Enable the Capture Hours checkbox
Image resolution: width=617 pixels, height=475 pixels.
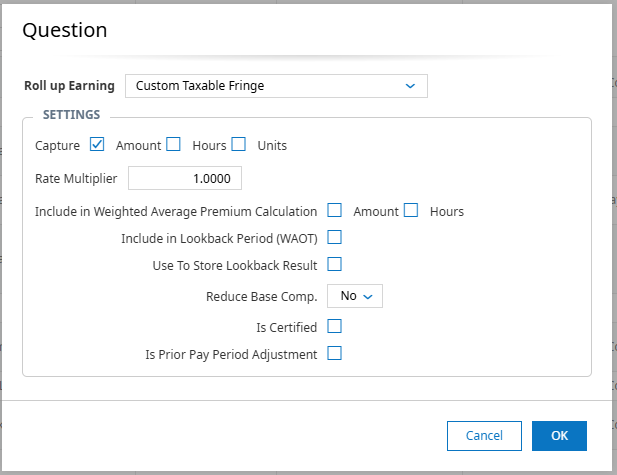coord(173,144)
